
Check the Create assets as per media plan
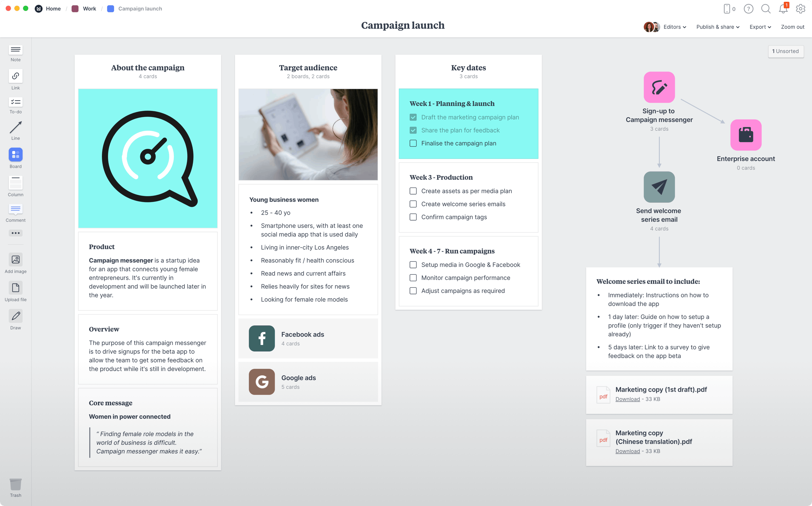[413, 191]
